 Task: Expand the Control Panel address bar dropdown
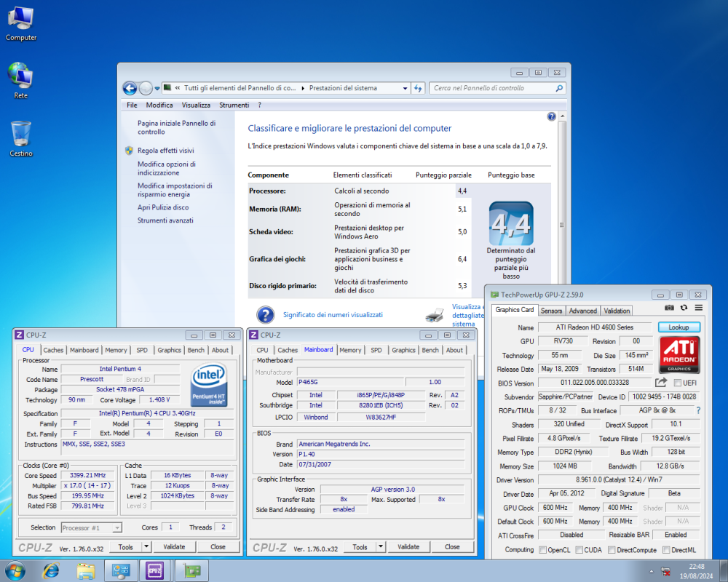point(405,87)
